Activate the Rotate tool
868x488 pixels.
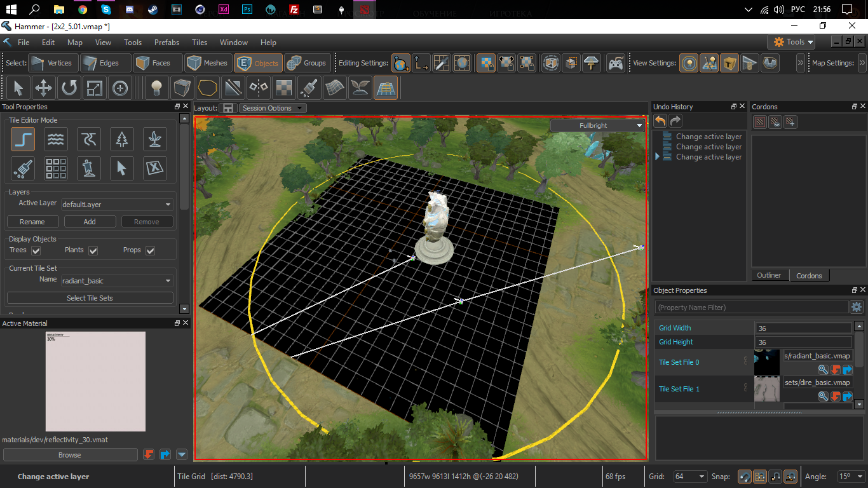(69, 88)
